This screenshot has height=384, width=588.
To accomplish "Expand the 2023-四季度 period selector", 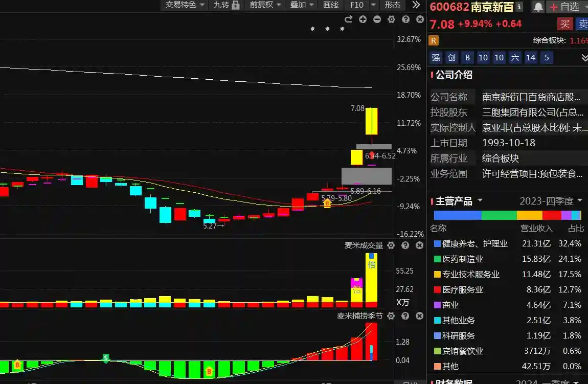I will [551, 201].
